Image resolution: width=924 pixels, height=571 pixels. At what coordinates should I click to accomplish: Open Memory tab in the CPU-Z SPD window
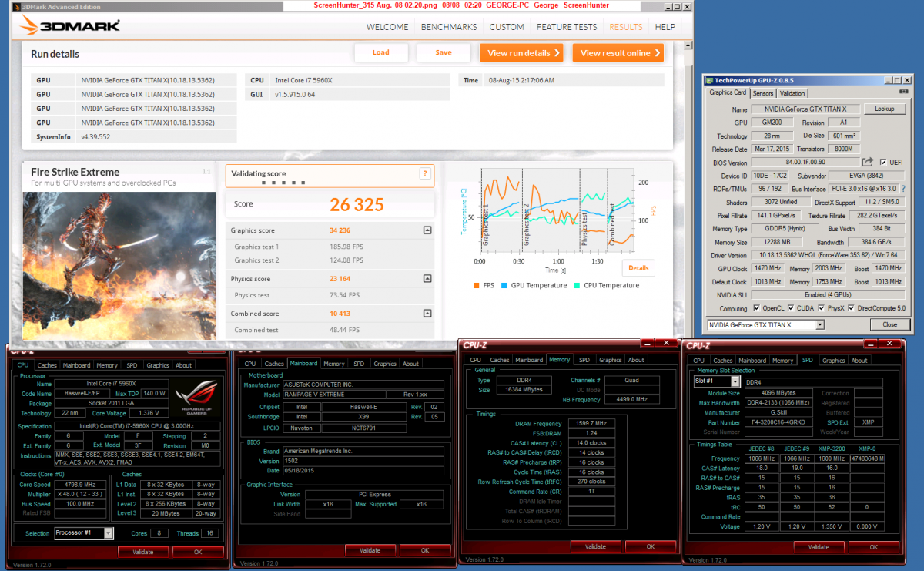[x=783, y=361]
